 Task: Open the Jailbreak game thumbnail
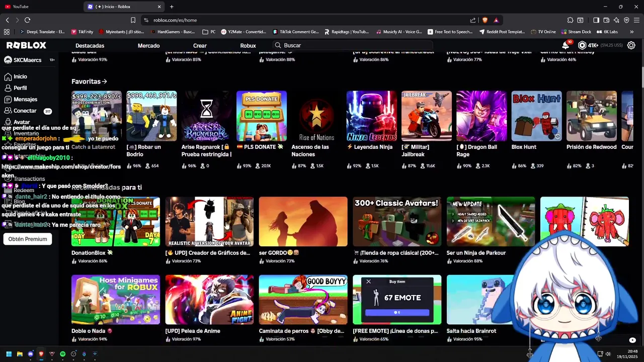coord(427,116)
